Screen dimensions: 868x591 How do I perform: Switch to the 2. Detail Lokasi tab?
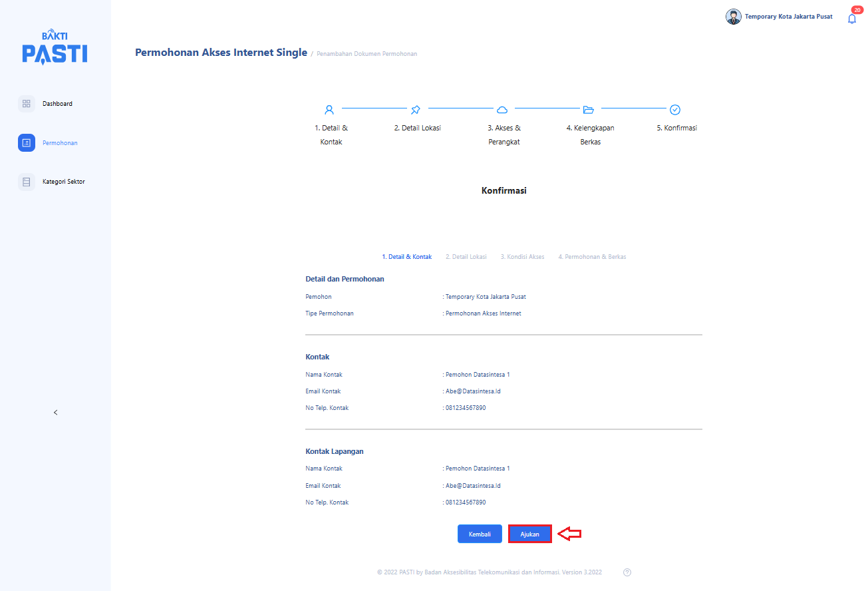(466, 257)
